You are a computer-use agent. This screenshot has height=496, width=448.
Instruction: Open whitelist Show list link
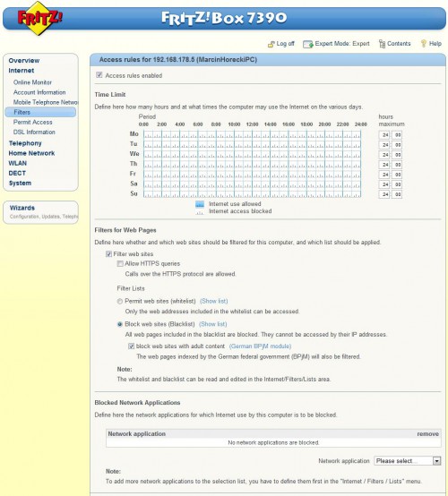click(x=214, y=301)
